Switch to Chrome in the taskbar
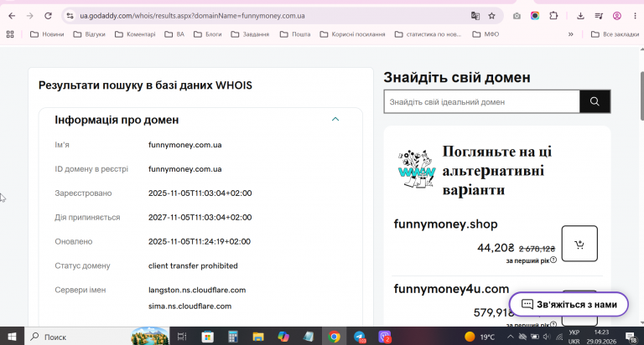Viewport: 644px width, 345px height. pyautogui.click(x=334, y=337)
